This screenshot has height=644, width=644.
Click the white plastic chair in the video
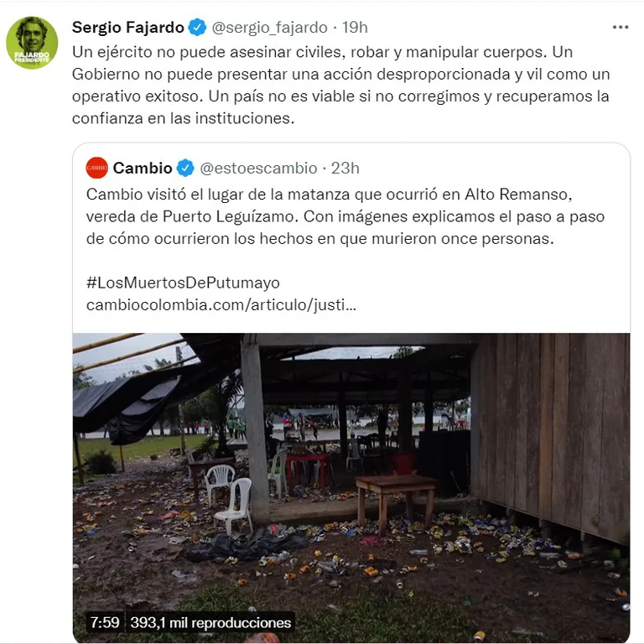[235, 506]
